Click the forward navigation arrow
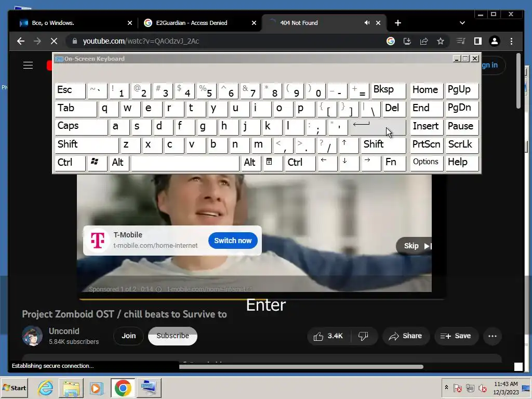This screenshot has height=399, width=532. tap(37, 42)
